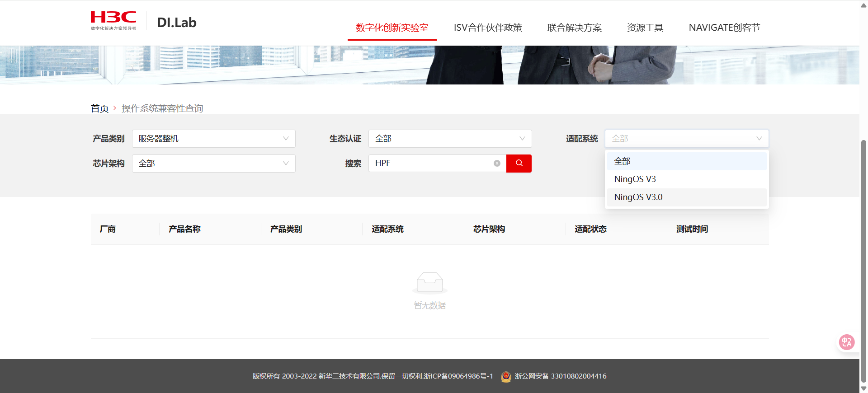Open 联合解决方案 menu
Image resolution: width=868 pixels, height=393 pixels.
click(575, 28)
